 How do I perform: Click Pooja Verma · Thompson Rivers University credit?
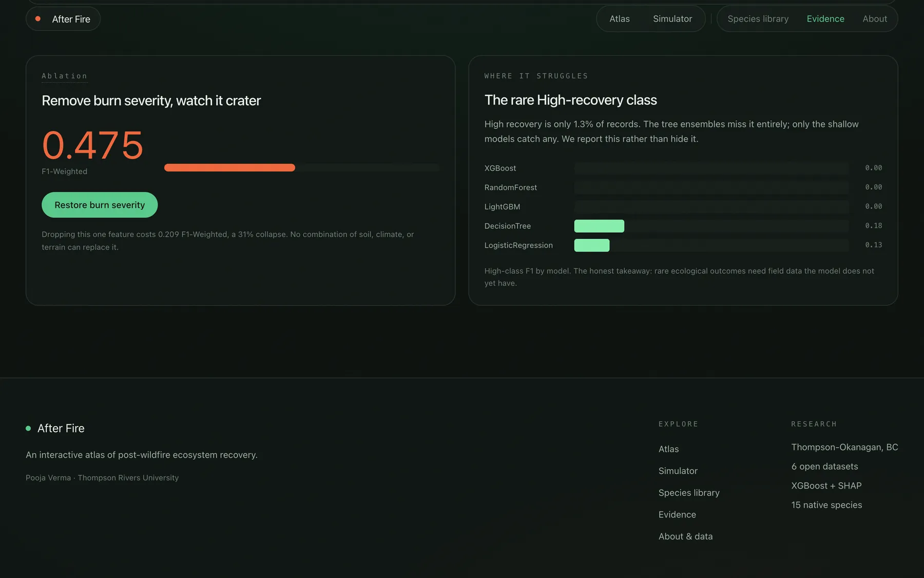pyautogui.click(x=102, y=478)
